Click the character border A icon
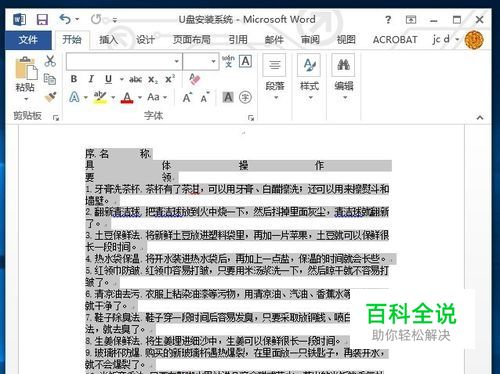500x374 pixels. click(245, 61)
